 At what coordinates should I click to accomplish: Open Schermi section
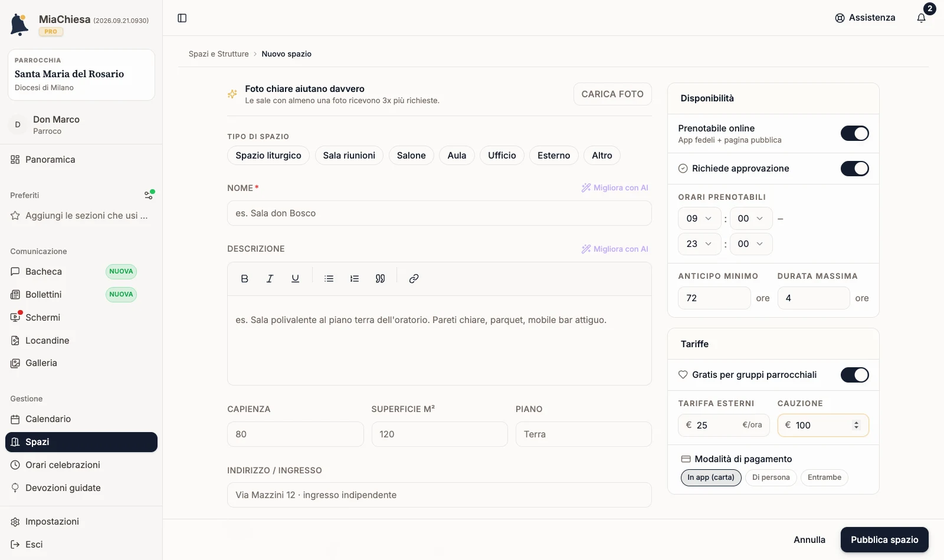(81, 318)
